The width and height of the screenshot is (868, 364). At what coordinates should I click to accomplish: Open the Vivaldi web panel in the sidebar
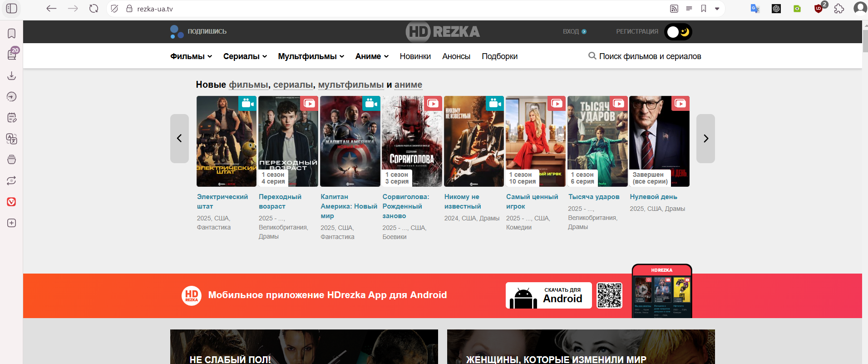pyautogui.click(x=12, y=202)
